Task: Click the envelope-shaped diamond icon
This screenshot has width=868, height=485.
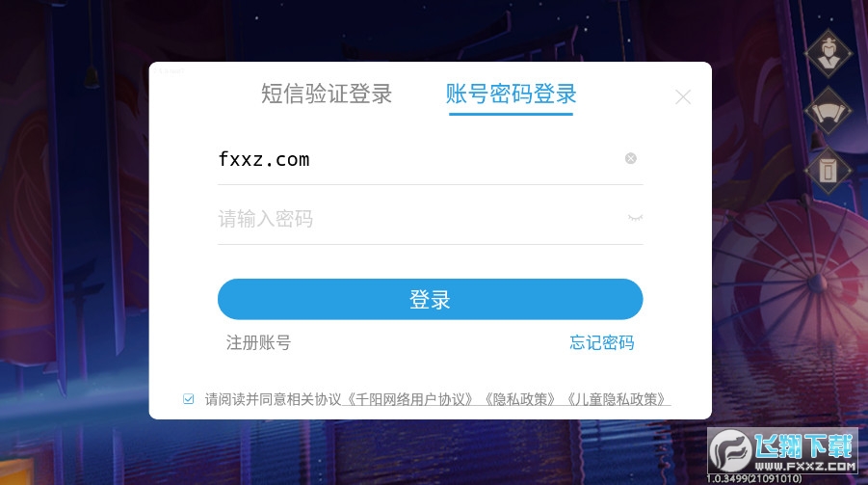Action: pos(829,170)
